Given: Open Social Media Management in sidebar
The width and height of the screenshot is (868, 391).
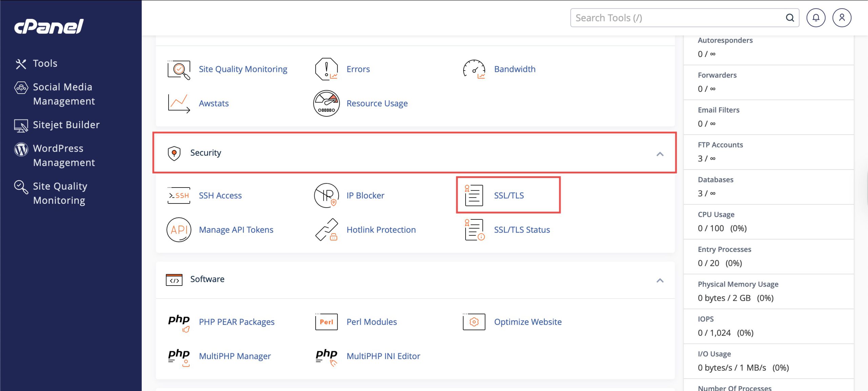Looking at the screenshot, I should point(64,94).
